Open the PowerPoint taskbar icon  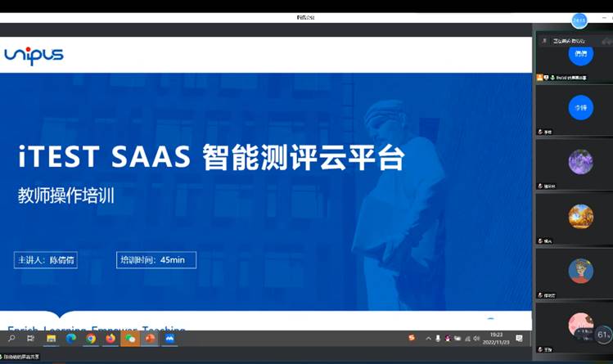(x=151, y=338)
